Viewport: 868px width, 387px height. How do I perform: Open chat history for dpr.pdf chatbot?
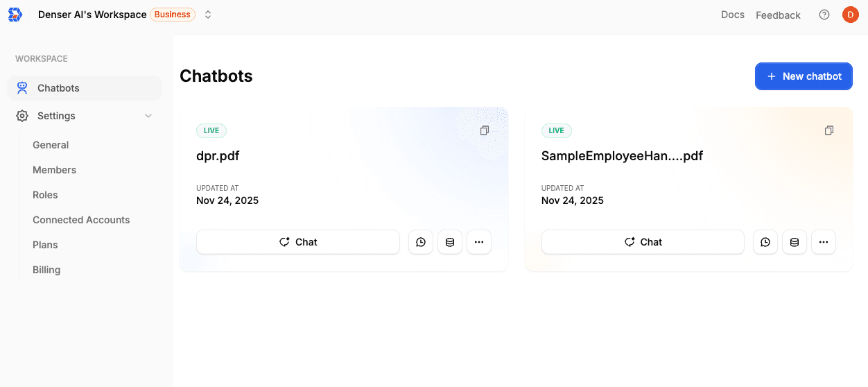tap(421, 242)
